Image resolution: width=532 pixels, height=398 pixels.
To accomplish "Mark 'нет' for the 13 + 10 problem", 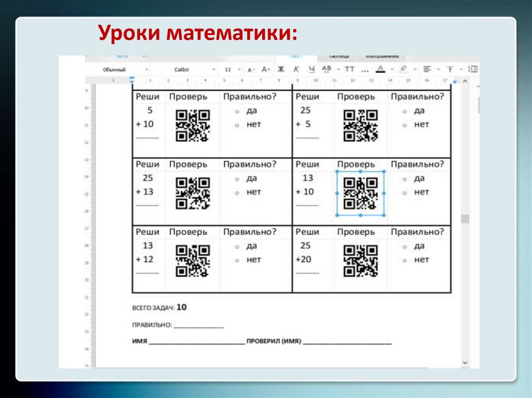I will [x=404, y=193].
